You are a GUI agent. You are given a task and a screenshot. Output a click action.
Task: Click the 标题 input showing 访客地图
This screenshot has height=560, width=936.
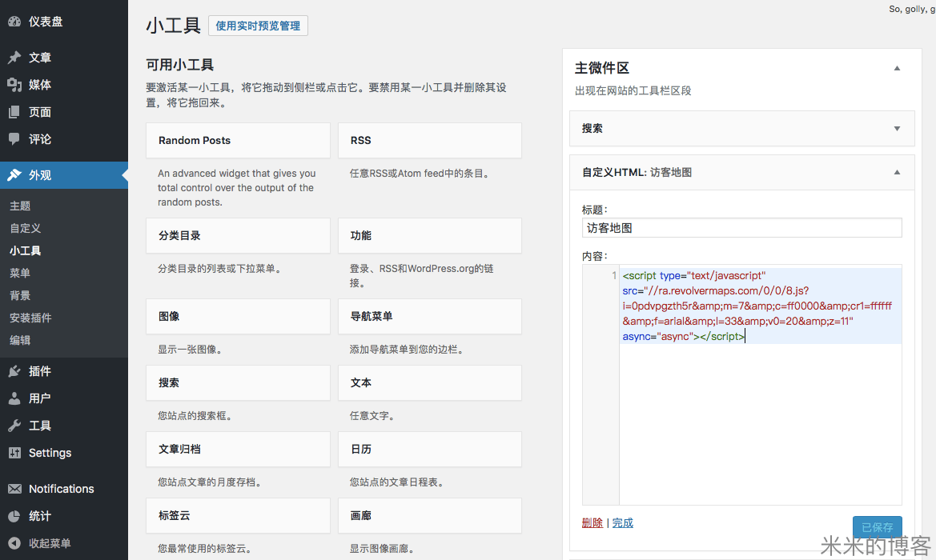(741, 227)
